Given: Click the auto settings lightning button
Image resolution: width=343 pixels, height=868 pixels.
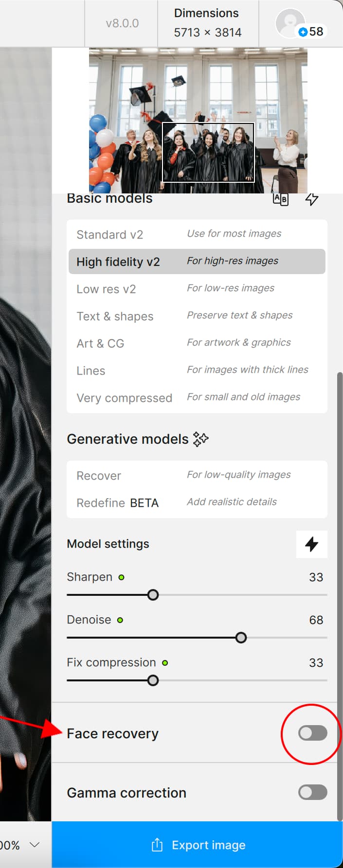Looking at the screenshot, I should (x=311, y=544).
